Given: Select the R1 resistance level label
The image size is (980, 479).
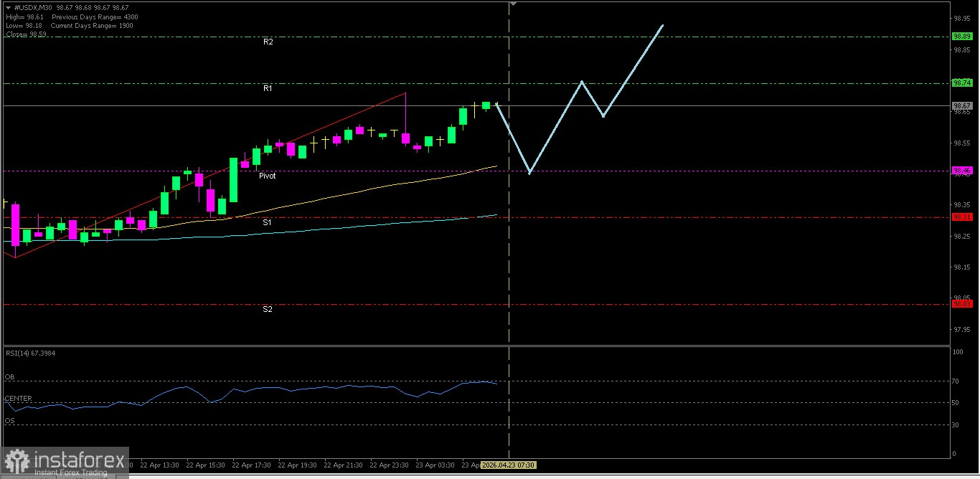Looking at the screenshot, I should point(268,89).
